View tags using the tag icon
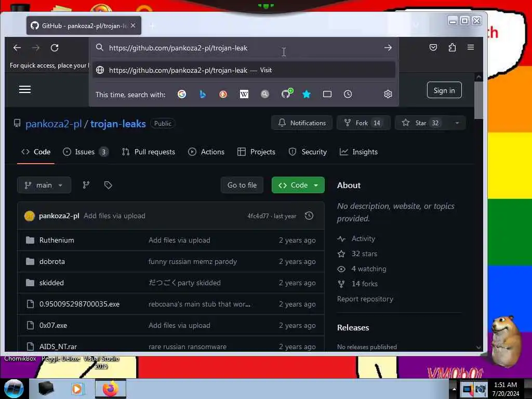The height and width of the screenshot is (399, 532). (108, 185)
